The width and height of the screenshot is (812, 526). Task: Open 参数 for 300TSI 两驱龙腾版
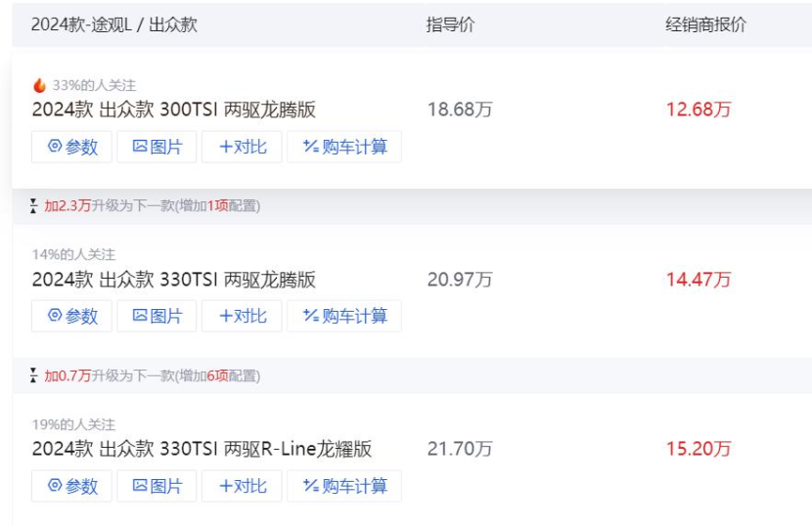[71, 147]
